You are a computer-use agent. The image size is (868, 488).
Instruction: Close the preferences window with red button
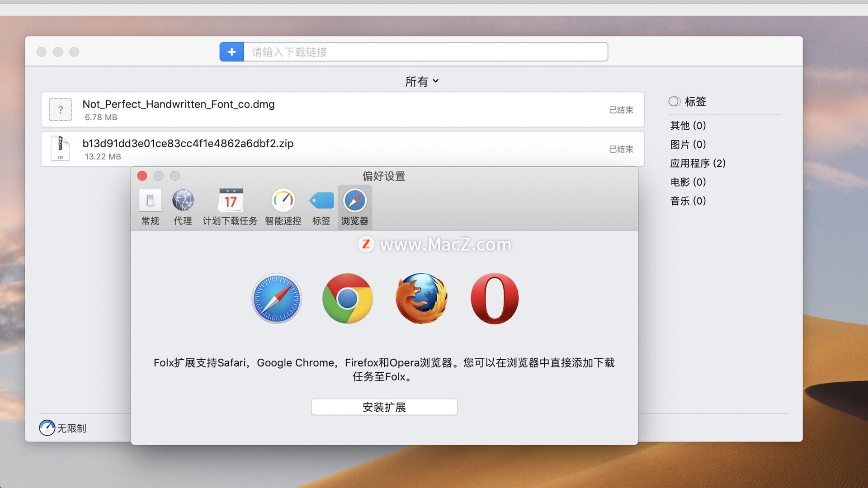(142, 176)
